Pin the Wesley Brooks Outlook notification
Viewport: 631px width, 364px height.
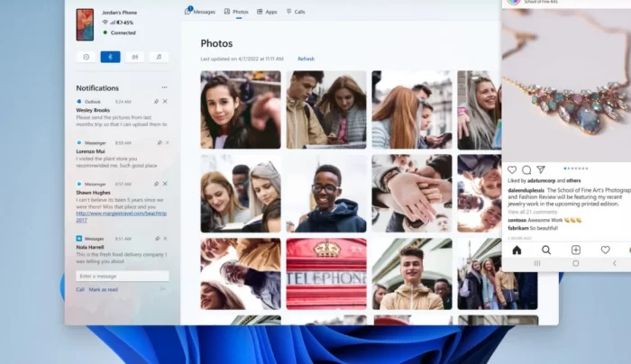pos(157,101)
